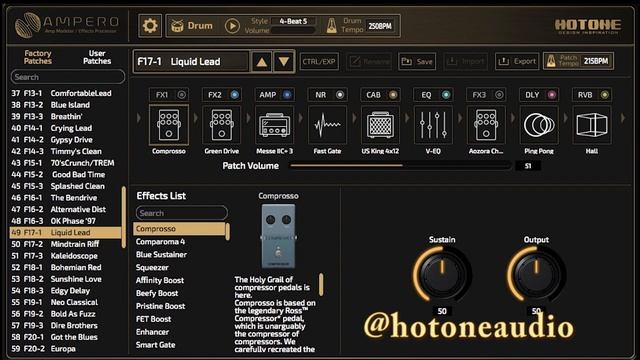Click the Export button
This screenshot has width=640, height=360.
(x=517, y=62)
